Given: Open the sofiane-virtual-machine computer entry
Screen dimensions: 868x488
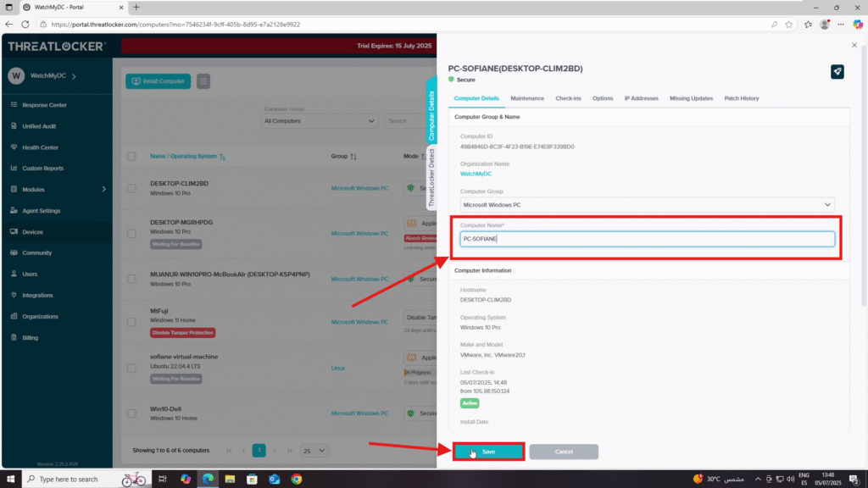Looking at the screenshot, I should pyautogui.click(x=184, y=357).
